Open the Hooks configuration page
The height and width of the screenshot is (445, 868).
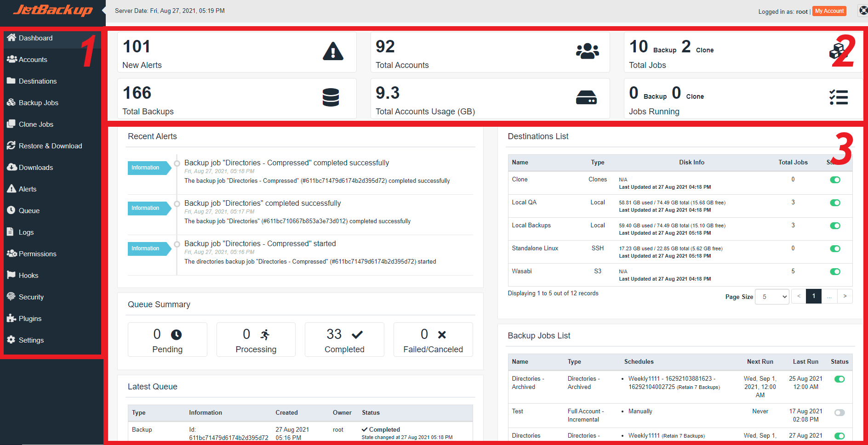pyautogui.click(x=28, y=275)
